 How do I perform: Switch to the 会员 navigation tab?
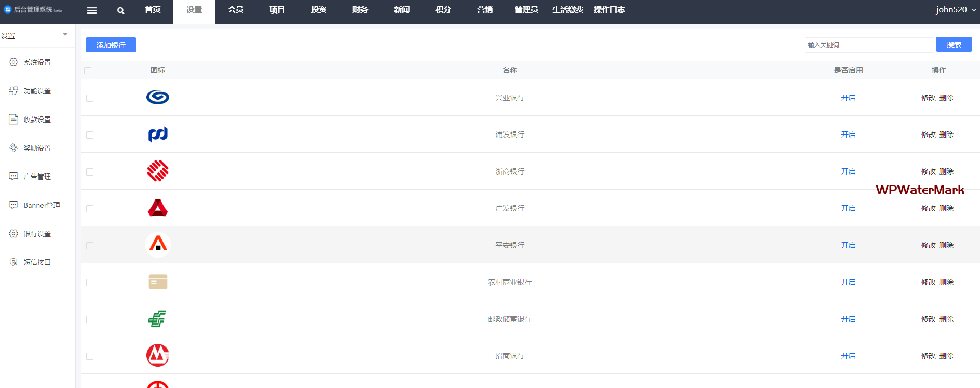pyautogui.click(x=235, y=10)
